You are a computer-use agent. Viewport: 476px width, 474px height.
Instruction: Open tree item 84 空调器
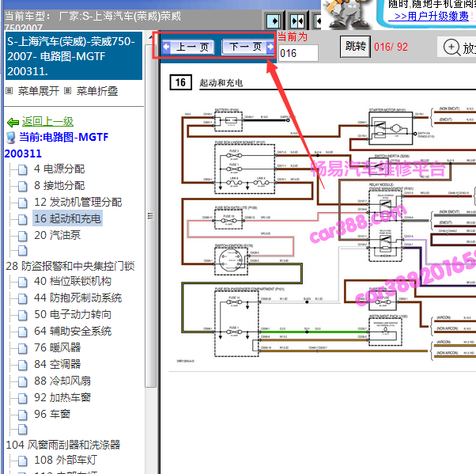[x=57, y=364]
